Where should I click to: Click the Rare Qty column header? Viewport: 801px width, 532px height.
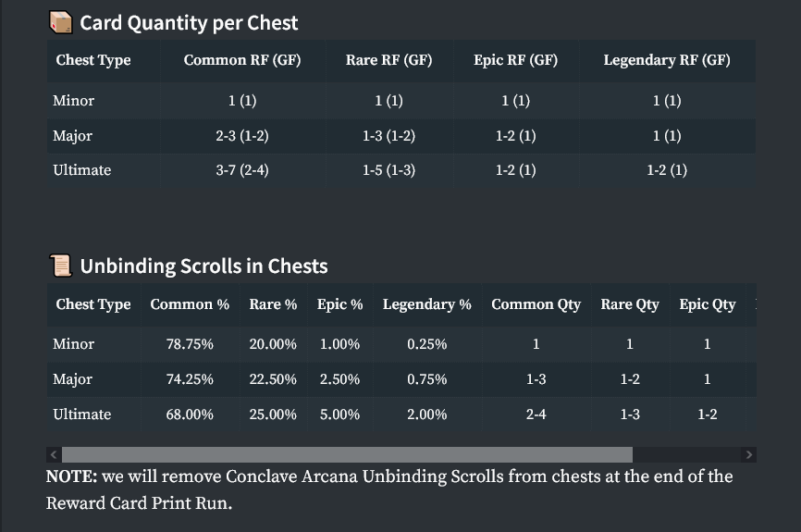(x=630, y=304)
